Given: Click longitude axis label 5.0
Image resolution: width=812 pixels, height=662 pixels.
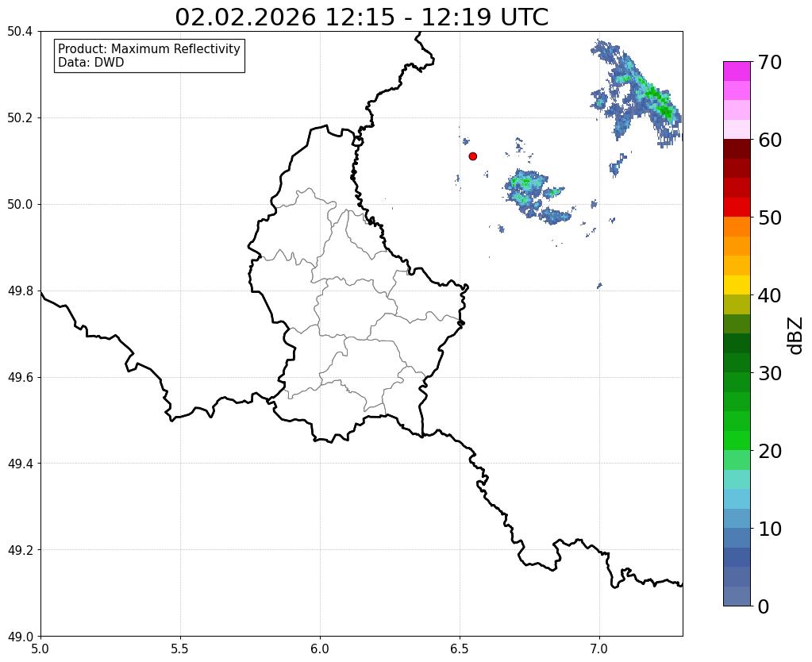Looking at the screenshot, I should coord(40,649).
